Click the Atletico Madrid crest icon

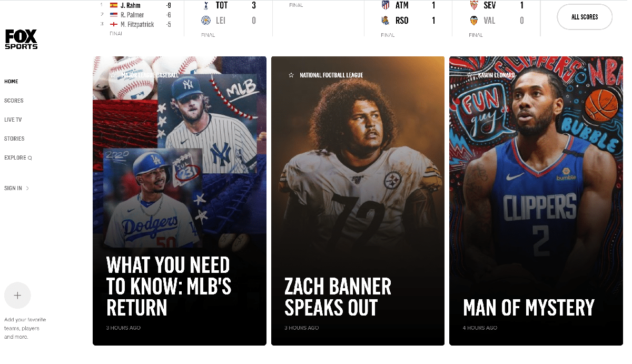click(x=386, y=6)
